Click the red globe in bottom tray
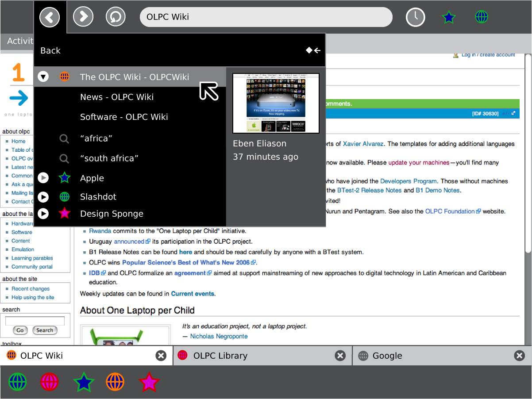 click(49, 382)
